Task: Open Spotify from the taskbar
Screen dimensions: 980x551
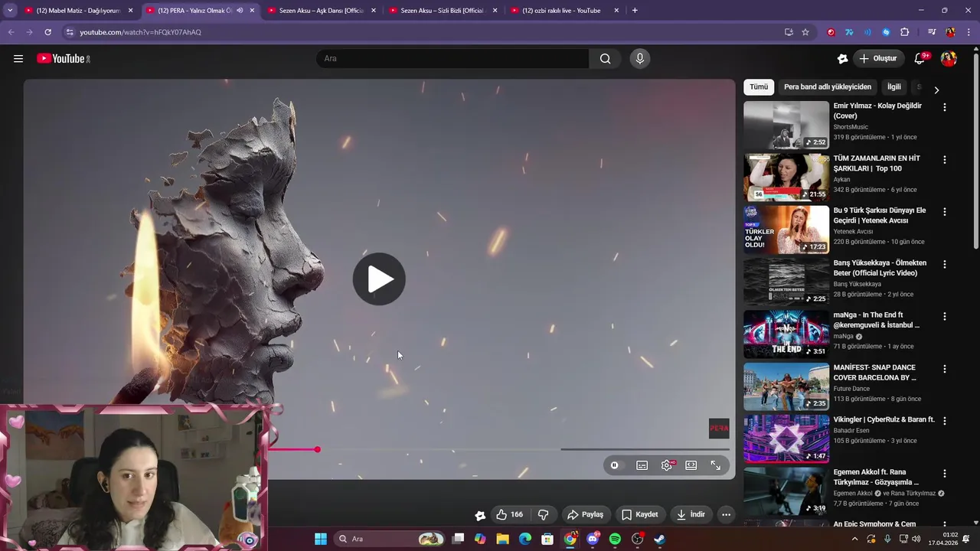Action: 615,539
